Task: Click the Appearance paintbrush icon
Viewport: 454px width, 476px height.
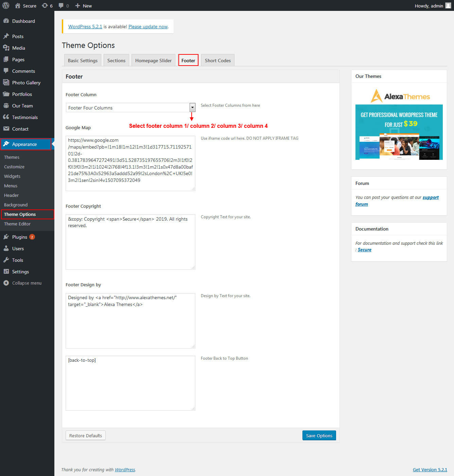Action: click(6, 144)
